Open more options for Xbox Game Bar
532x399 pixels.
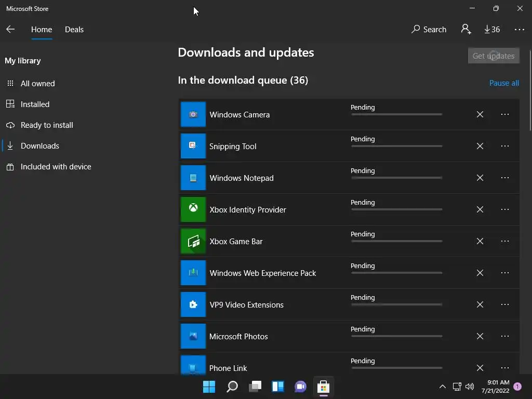pos(505,241)
